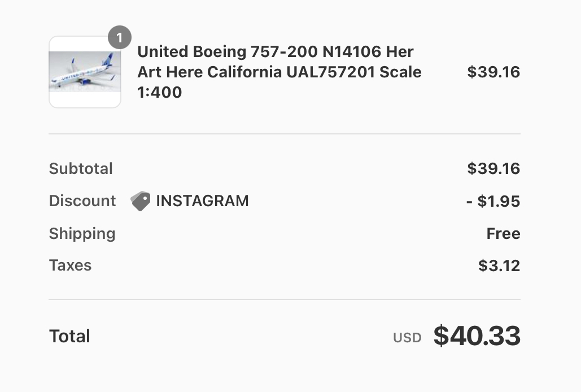Click the subtotal amount $39.16
The width and height of the screenshot is (581, 392).
click(x=493, y=169)
